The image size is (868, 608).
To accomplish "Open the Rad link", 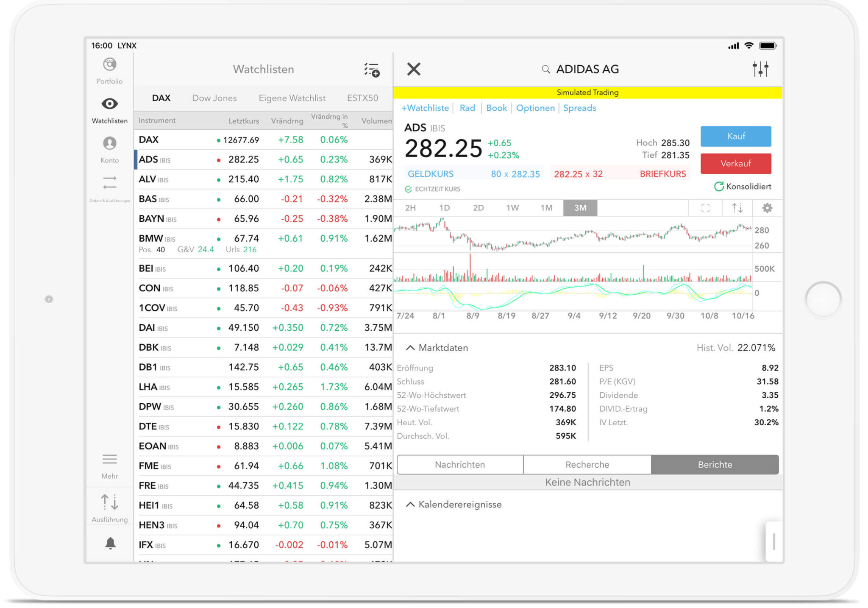I will 467,108.
